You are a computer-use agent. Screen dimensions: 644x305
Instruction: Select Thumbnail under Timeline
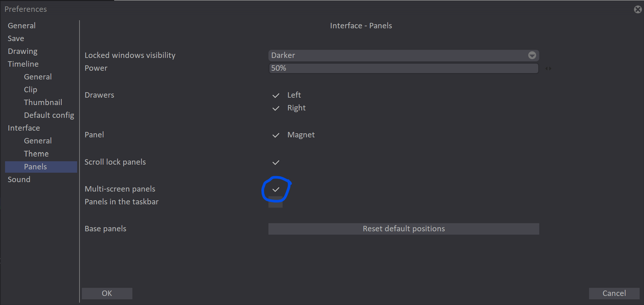coord(43,102)
